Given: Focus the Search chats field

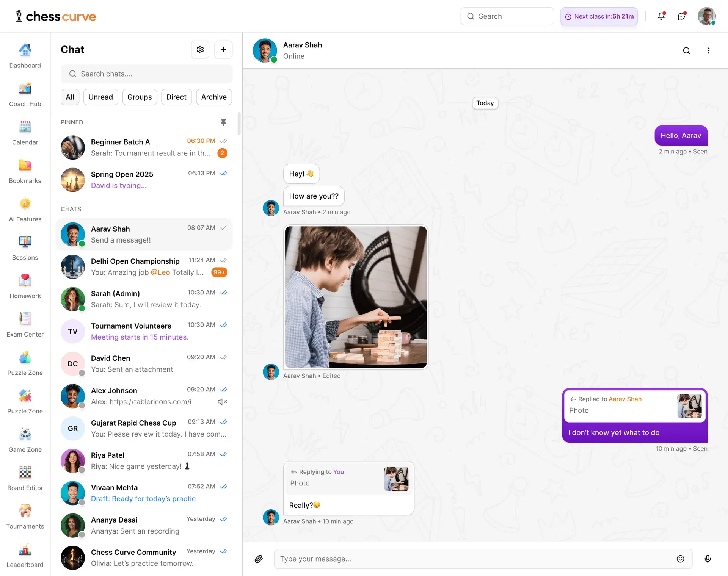Looking at the screenshot, I should [x=146, y=74].
